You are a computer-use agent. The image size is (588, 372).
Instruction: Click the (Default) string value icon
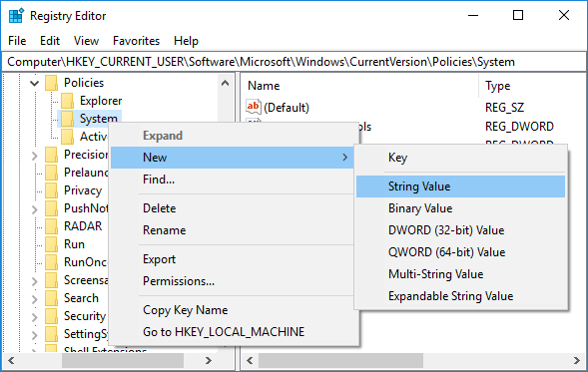(254, 107)
